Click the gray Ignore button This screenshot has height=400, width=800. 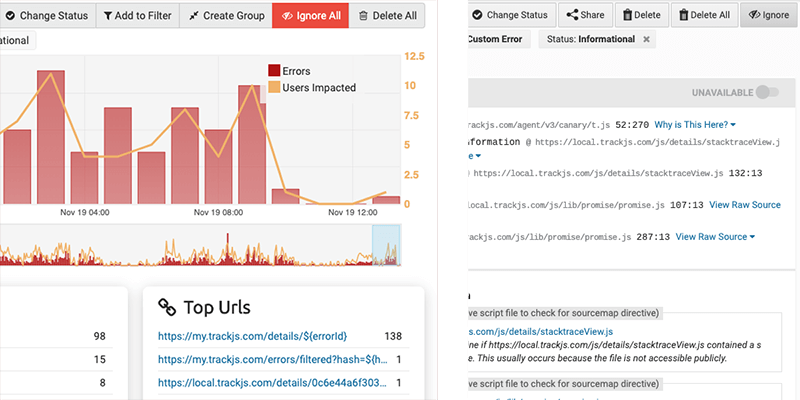click(769, 15)
